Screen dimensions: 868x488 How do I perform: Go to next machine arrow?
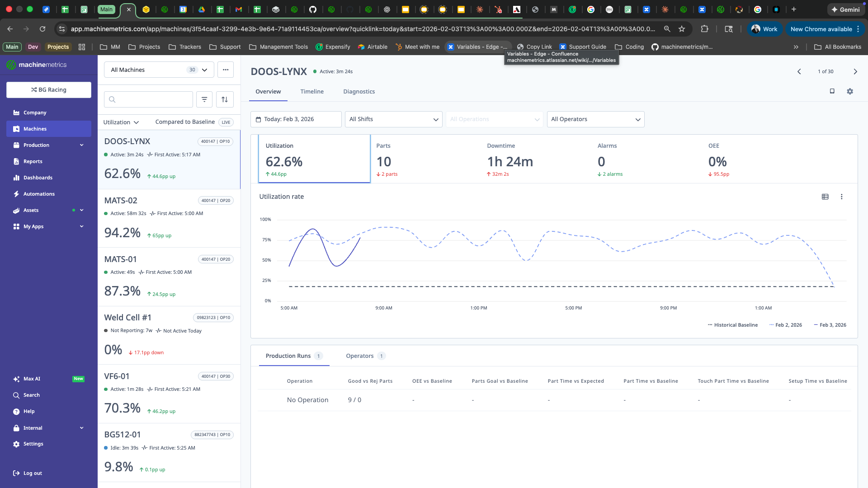pos(855,71)
